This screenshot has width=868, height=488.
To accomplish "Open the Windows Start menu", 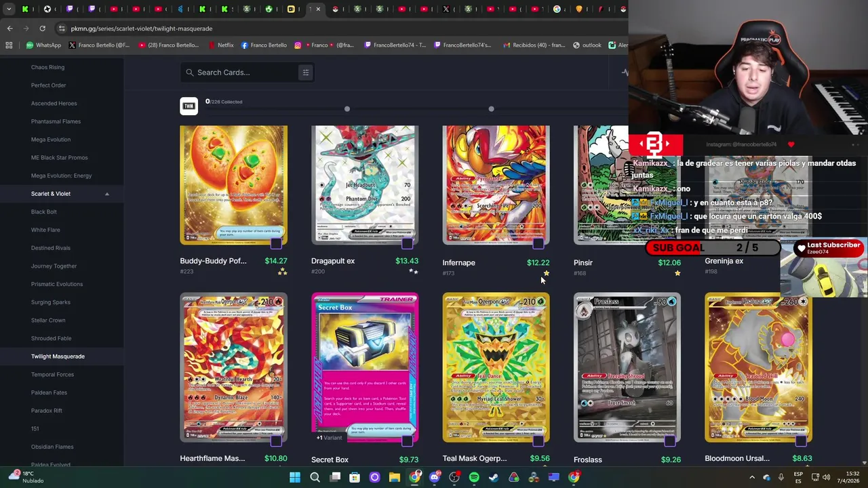I will click(x=295, y=477).
